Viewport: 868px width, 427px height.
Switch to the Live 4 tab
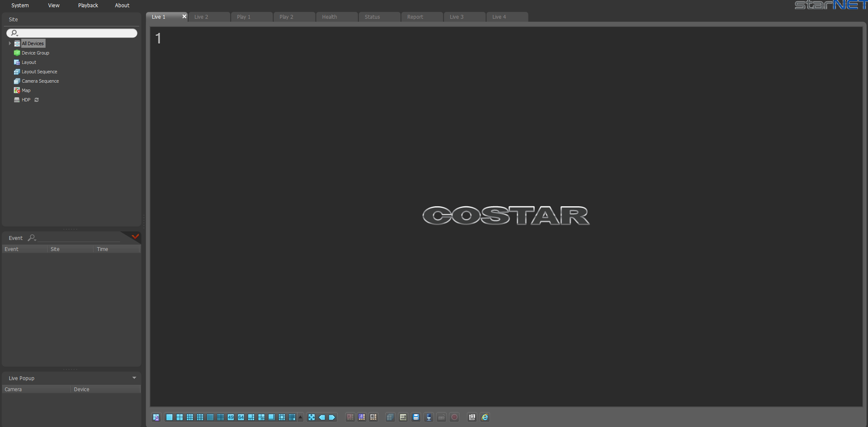pyautogui.click(x=507, y=17)
